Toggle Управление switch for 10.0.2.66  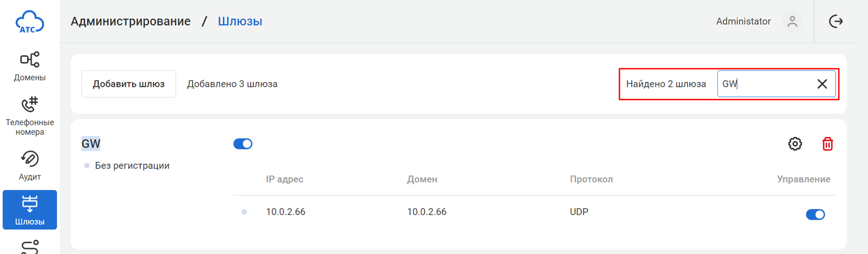pyautogui.click(x=815, y=215)
